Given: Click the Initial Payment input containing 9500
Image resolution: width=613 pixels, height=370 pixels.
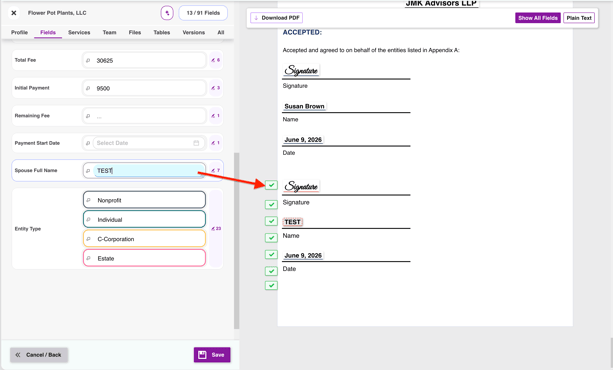Looking at the screenshot, I should point(144,88).
